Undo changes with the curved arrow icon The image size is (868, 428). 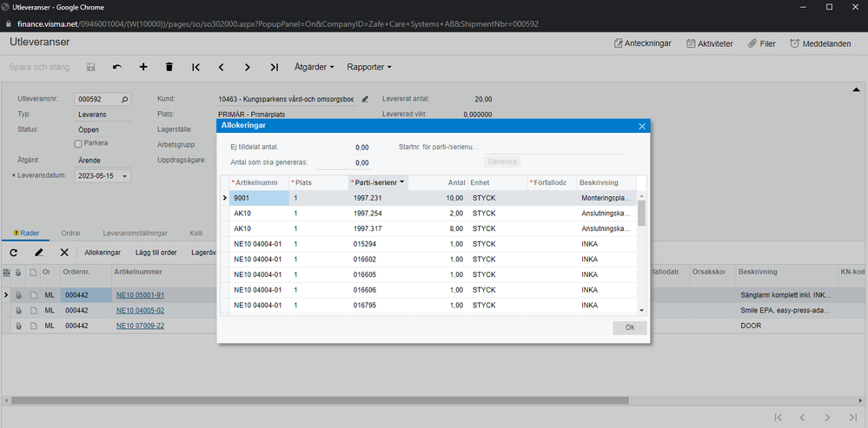[116, 67]
